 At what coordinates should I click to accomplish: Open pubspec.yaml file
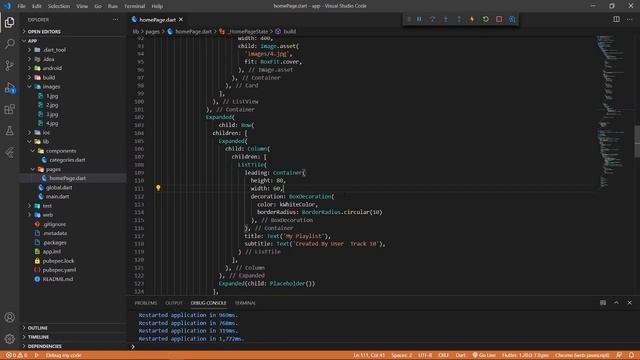[59, 270]
